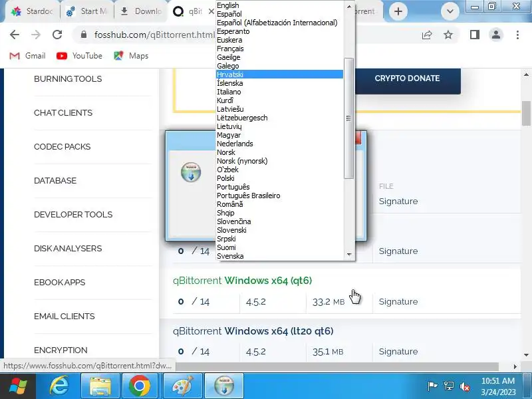The height and width of the screenshot is (399, 532).
Task: Open YouTube bookmark
Action: tap(79, 56)
